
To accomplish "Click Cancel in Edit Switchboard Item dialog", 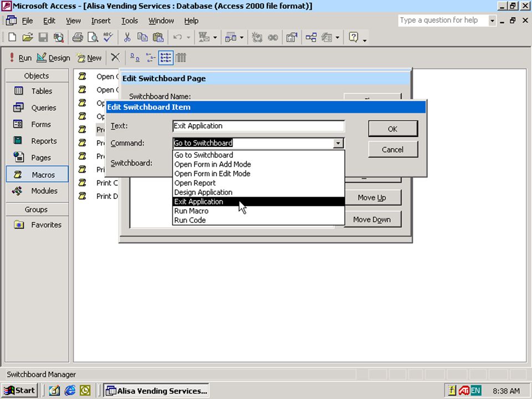I will (x=393, y=150).
